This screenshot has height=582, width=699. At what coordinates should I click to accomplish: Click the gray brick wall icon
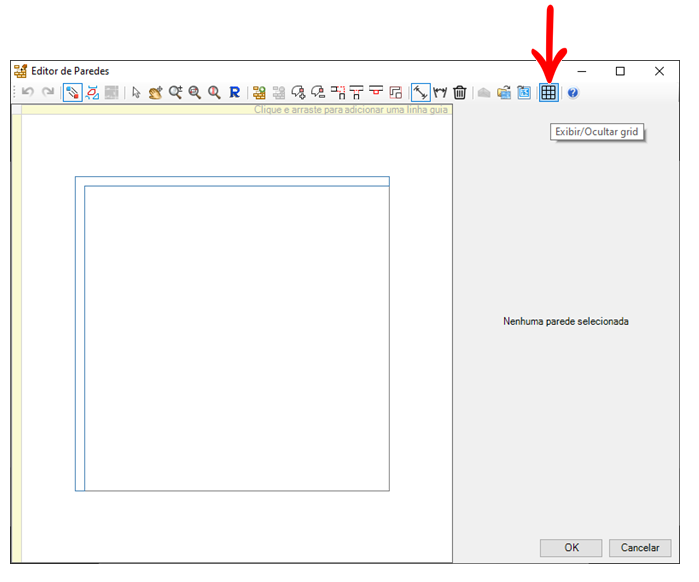(111, 93)
